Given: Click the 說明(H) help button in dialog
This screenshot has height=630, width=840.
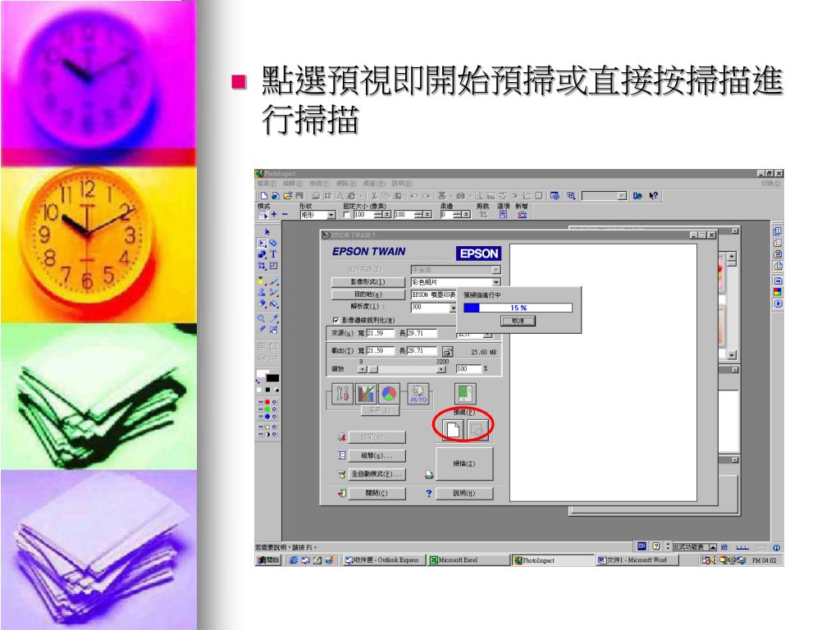Looking at the screenshot, I should (x=464, y=493).
